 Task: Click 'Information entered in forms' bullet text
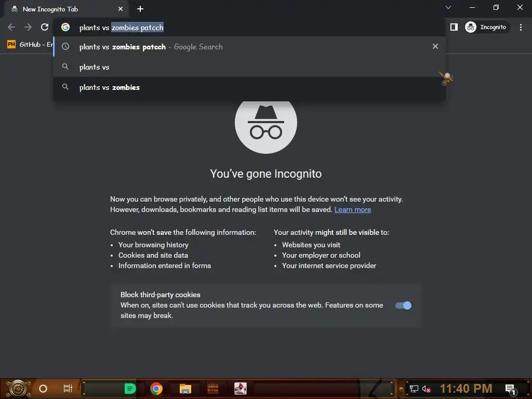165,265
